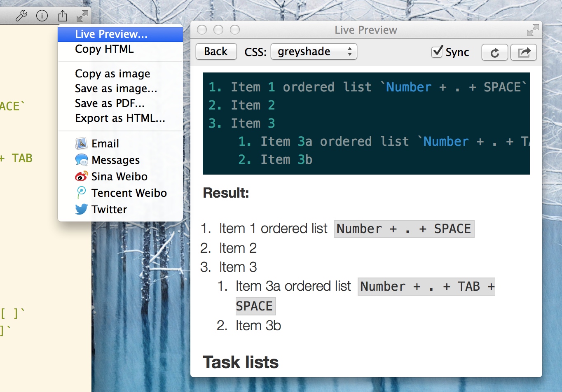Click the Messages share option
Viewport: 562px width, 392px height.
pyautogui.click(x=115, y=160)
